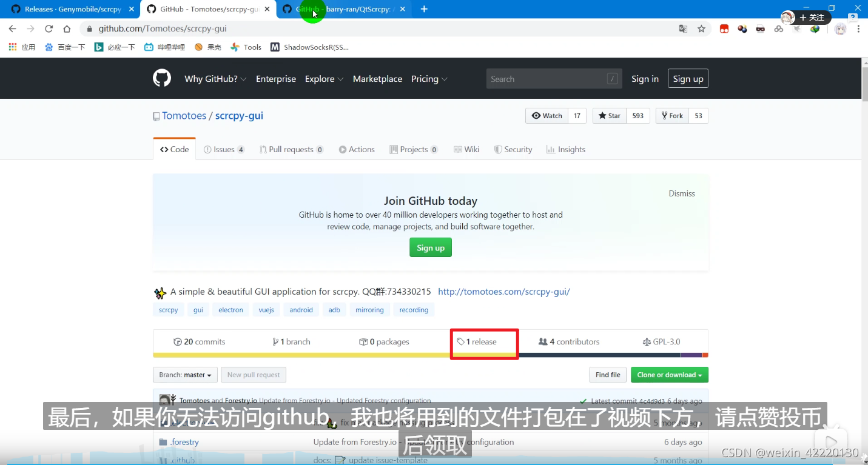Close the Tomotoes/scrcpy-gui browser tab
868x465 pixels.
pyautogui.click(x=267, y=9)
